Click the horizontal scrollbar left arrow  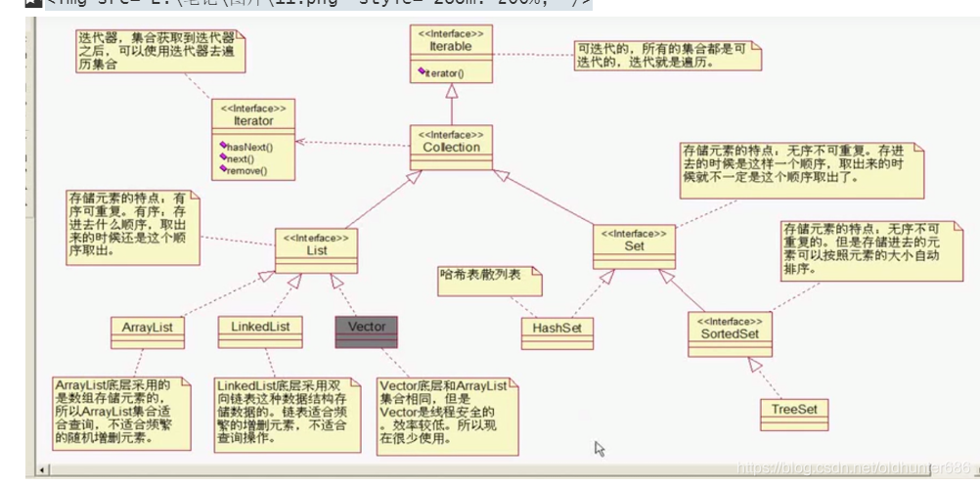(x=42, y=469)
